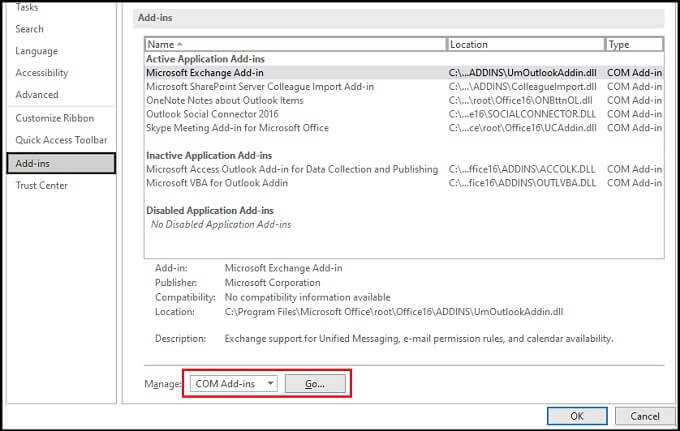
Task: Open the Language options page
Action: click(x=36, y=51)
